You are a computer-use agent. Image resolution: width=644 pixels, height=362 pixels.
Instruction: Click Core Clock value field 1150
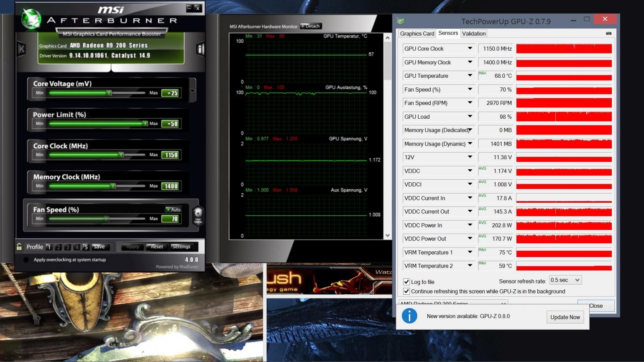[171, 155]
